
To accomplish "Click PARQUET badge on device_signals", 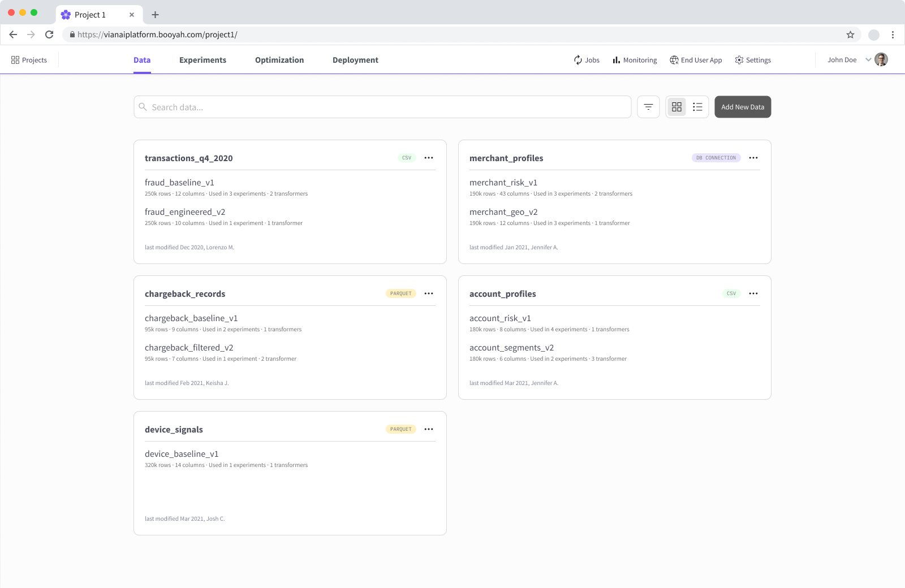I will tap(401, 429).
